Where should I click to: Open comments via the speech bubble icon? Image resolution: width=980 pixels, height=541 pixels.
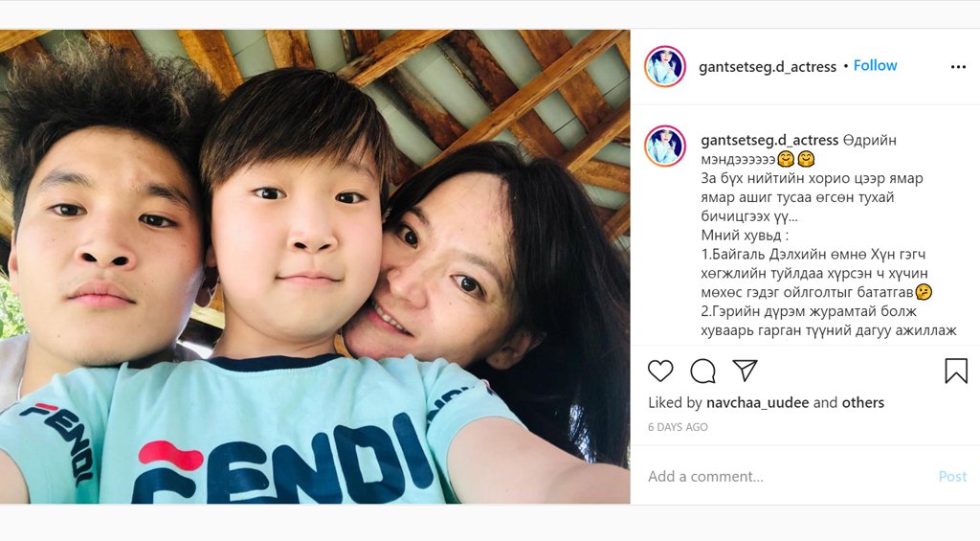[702, 371]
